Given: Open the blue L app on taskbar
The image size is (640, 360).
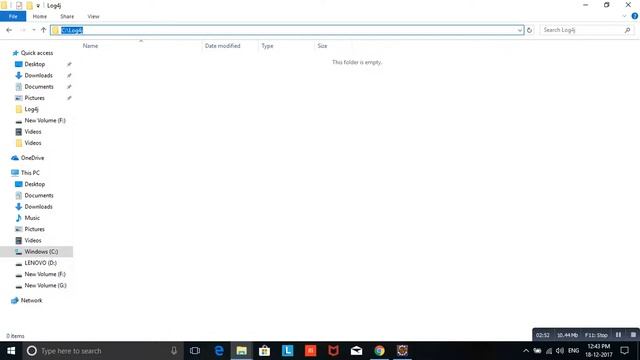Looking at the screenshot, I should pos(287,351).
